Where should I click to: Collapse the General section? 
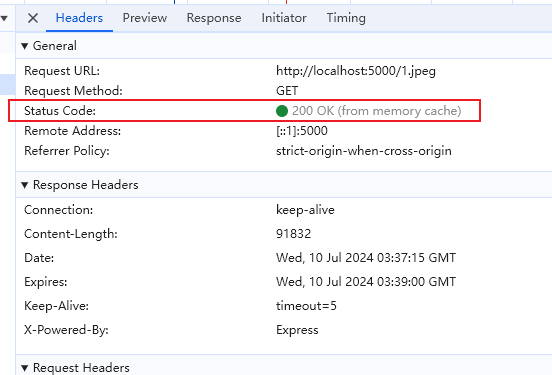(25, 46)
